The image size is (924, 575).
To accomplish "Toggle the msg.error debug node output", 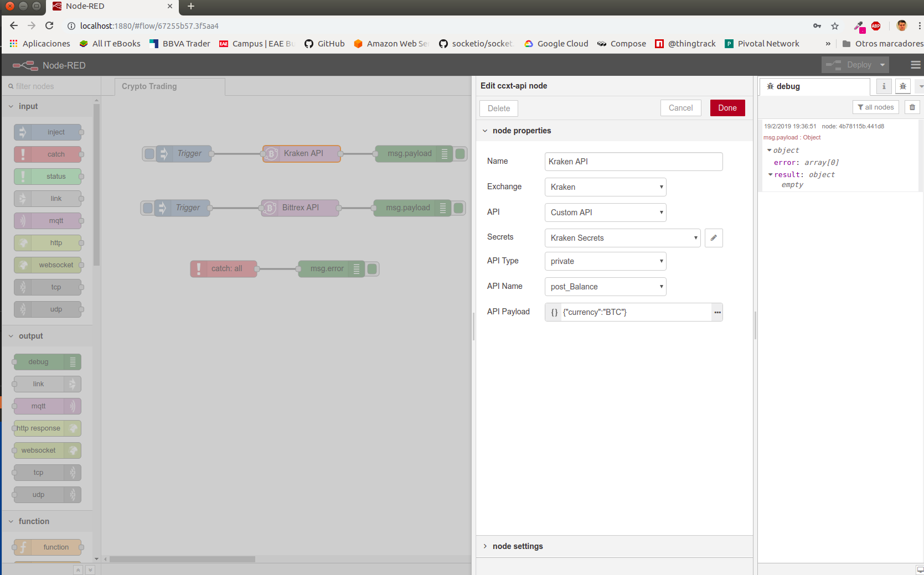I will 372,269.
